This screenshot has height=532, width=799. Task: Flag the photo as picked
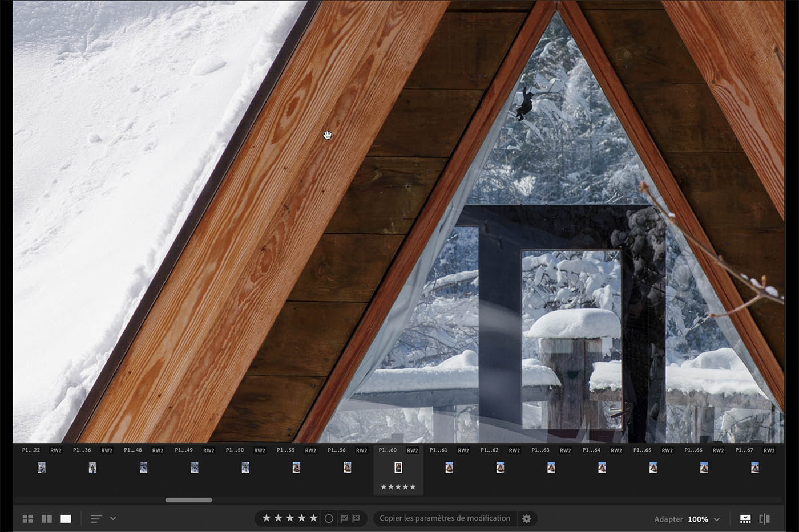click(x=344, y=519)
